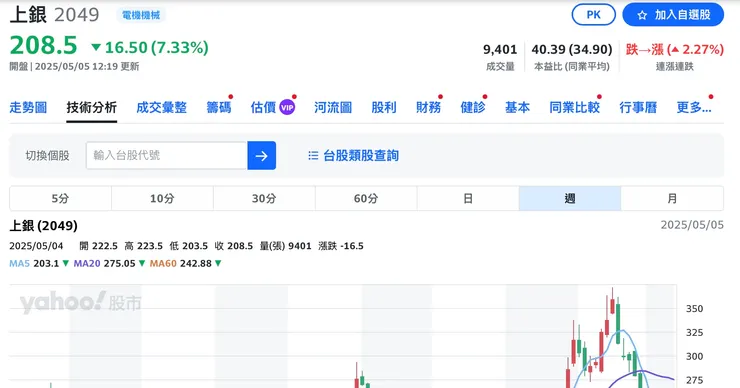The height and width of the screenshot is (388, 740).
Task: Click the 325 price axis label
Action: 694,333
